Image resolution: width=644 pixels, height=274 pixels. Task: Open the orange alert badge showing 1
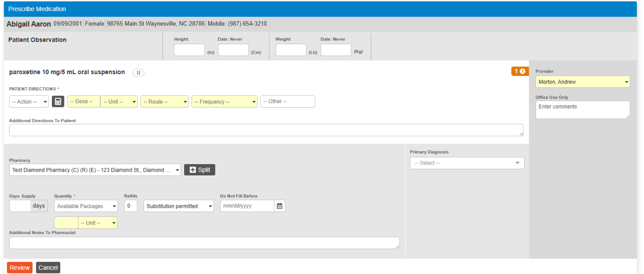520,71
